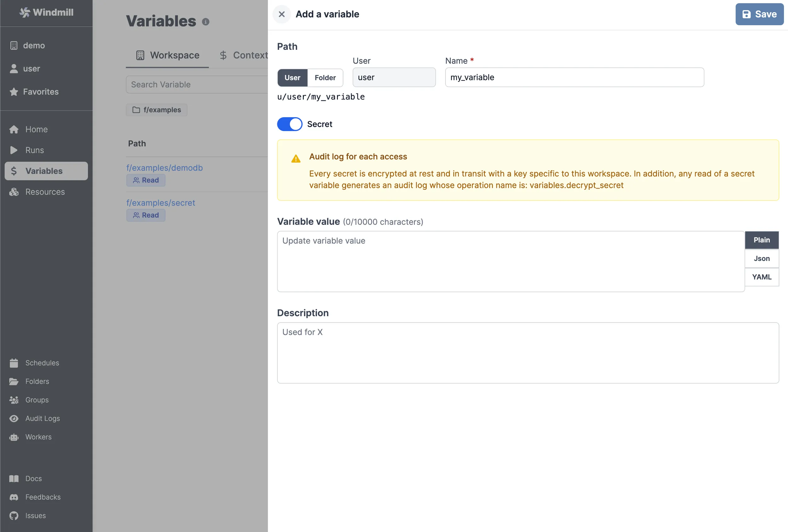Select the User path type button
The height and width of the screenshot is (532, 788).
pyautogui.click(x=292, y=77)
